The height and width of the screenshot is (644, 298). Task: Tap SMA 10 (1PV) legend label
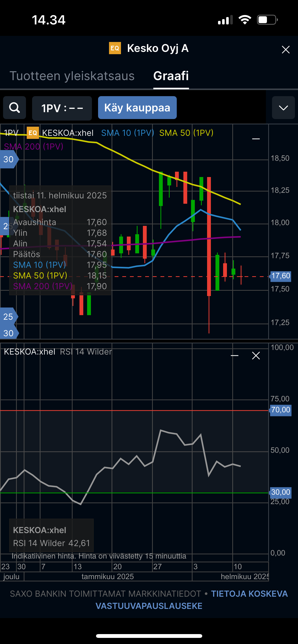(128, 133)
